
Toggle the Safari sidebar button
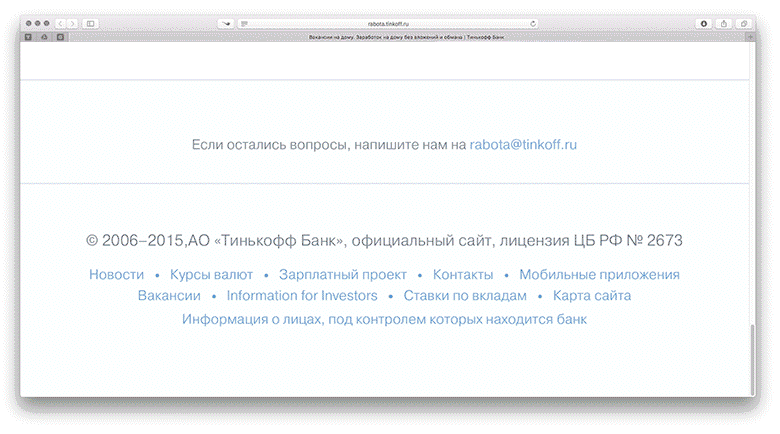[91, 23]
